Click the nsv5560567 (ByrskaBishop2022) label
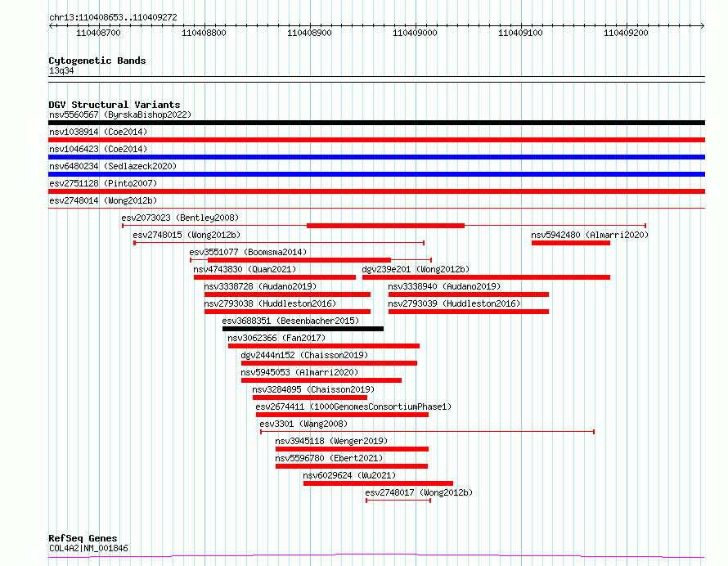 point(120,115)
